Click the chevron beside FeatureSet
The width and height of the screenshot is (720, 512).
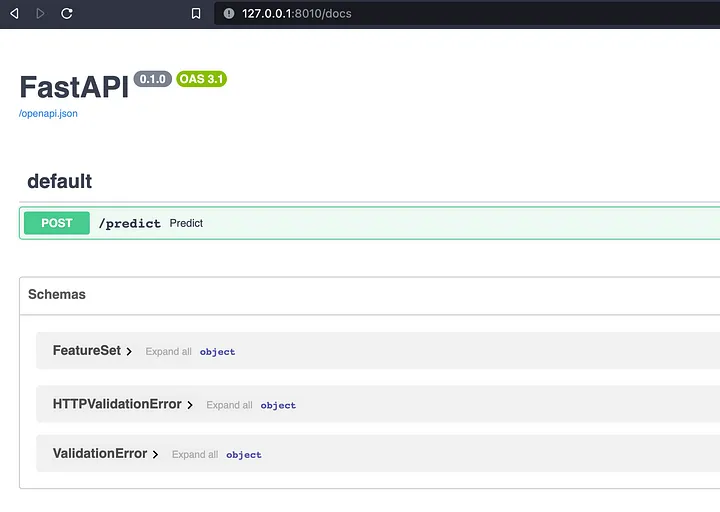[129, 352]
